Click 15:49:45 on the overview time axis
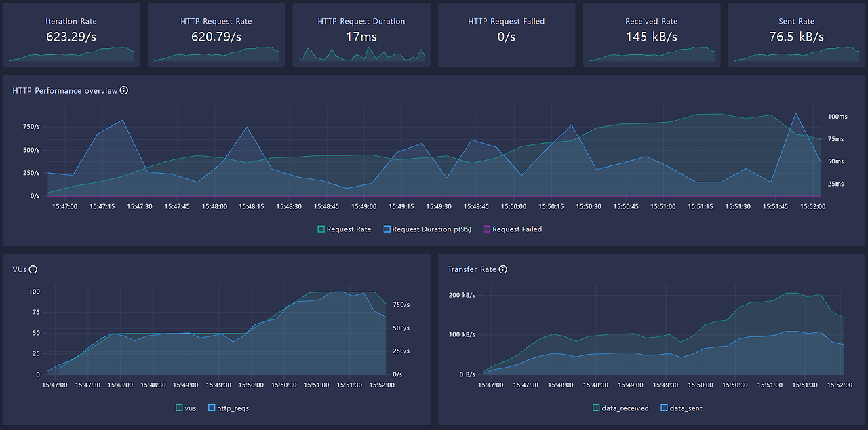The image size is (868, 430). tap(476, 206)
